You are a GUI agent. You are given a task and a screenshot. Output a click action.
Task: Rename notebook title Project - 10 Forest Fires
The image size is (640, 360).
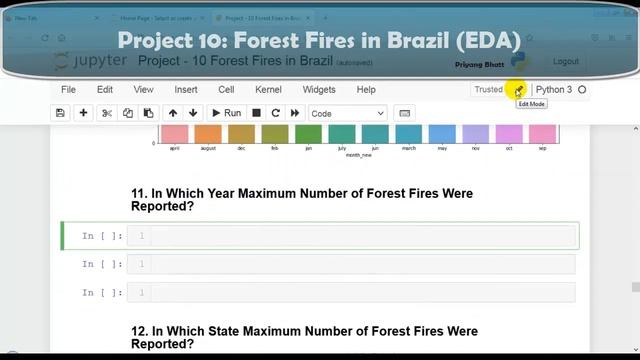tap(235, 61)
